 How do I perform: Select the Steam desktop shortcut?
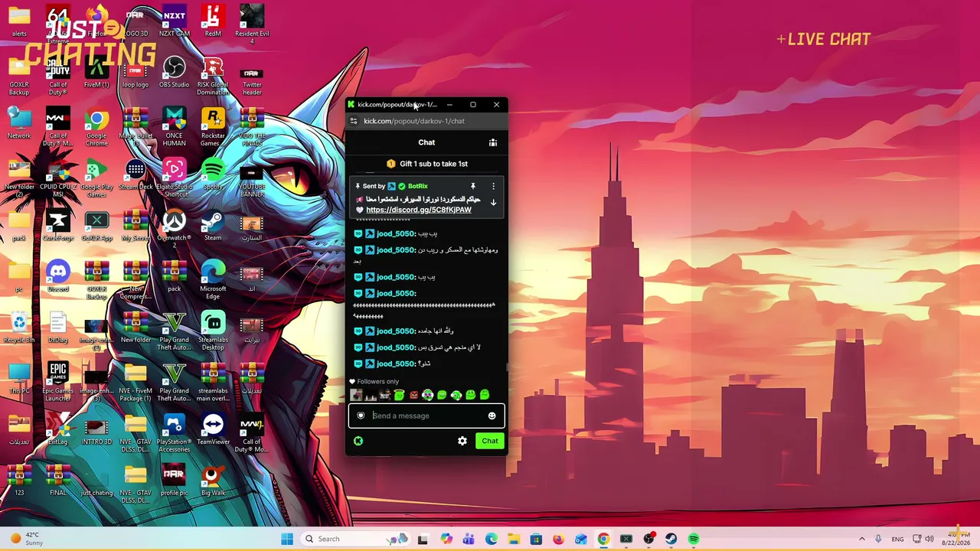(x=213, y=226)
